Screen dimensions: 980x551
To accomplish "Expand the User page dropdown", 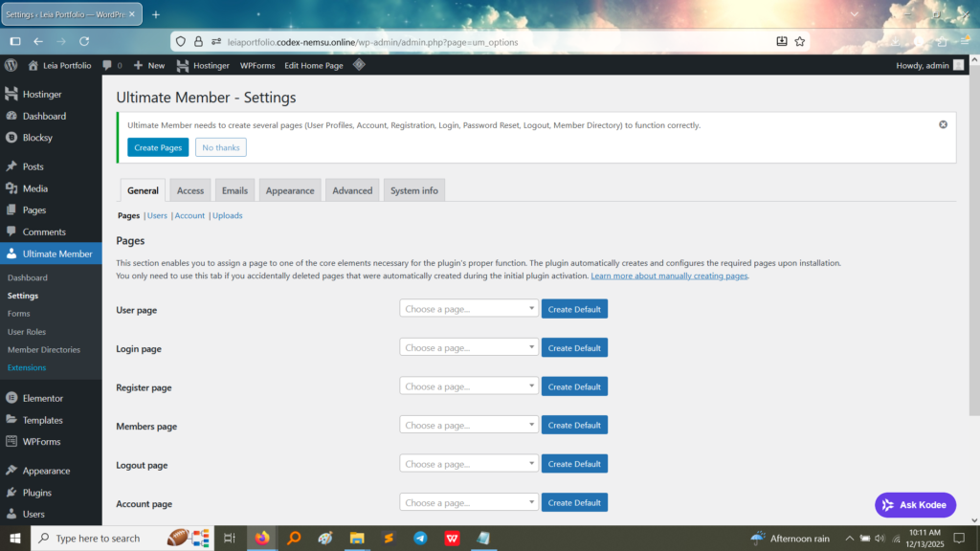I will pos(469,309).
